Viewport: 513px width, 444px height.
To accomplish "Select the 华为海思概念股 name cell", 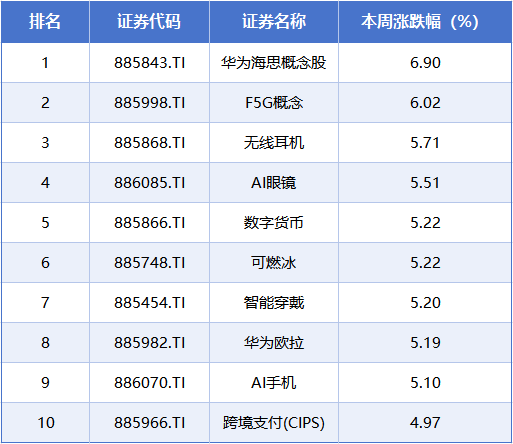I will 274,63.
